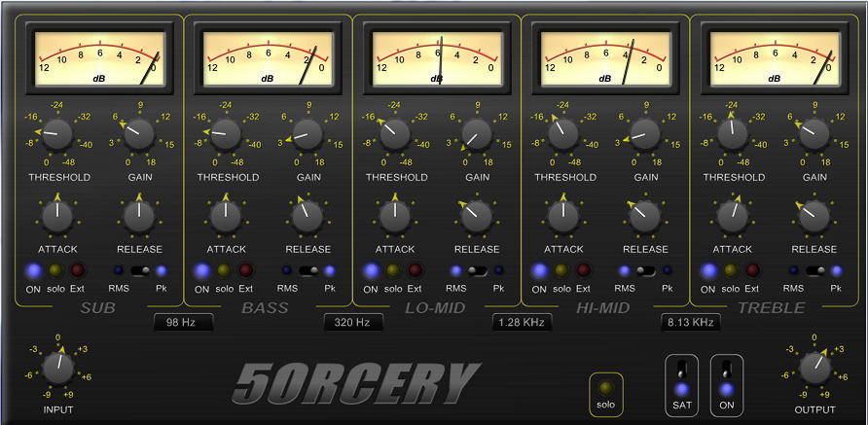
Task: Click the OUTPUT level knob
Action: [814, 368]
